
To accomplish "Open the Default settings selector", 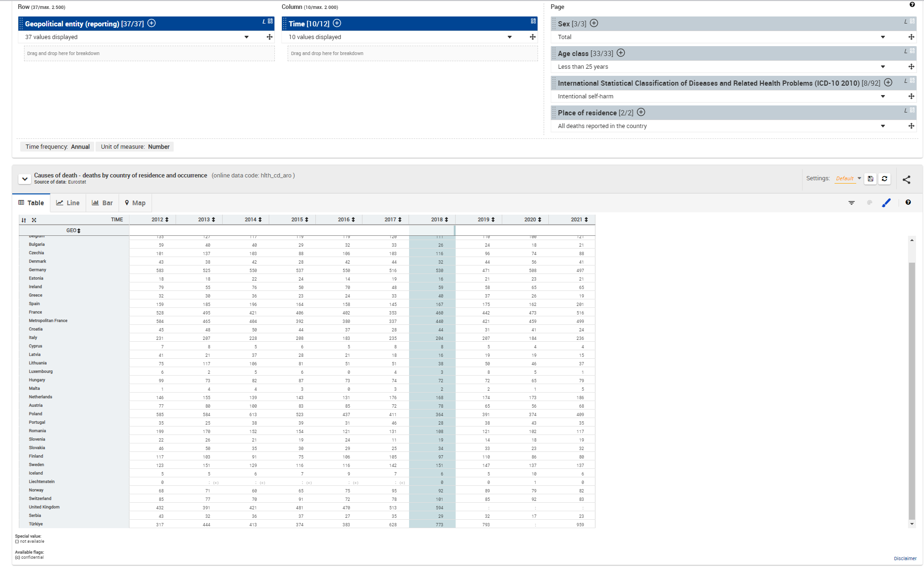I will click(x=848, y=178).
